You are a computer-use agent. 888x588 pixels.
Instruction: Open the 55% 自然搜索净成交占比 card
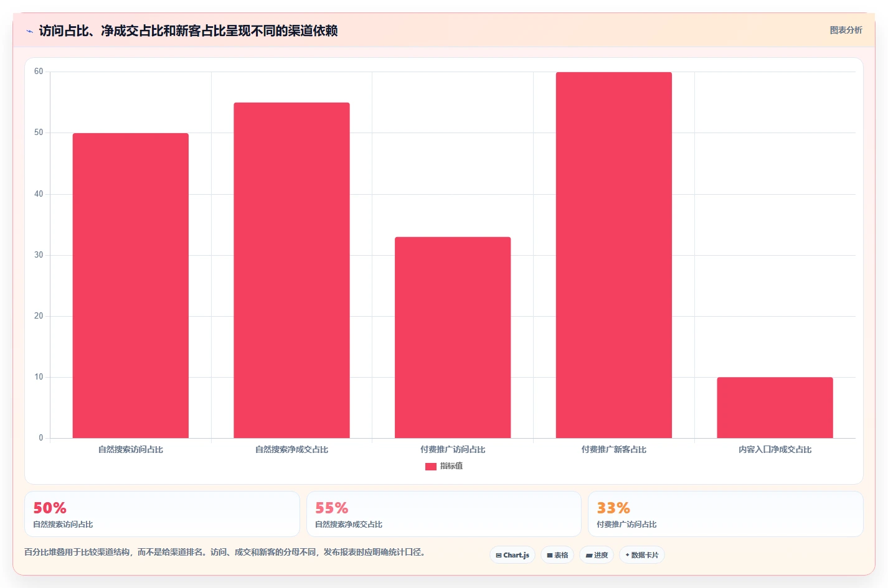[x=444, y=514]
